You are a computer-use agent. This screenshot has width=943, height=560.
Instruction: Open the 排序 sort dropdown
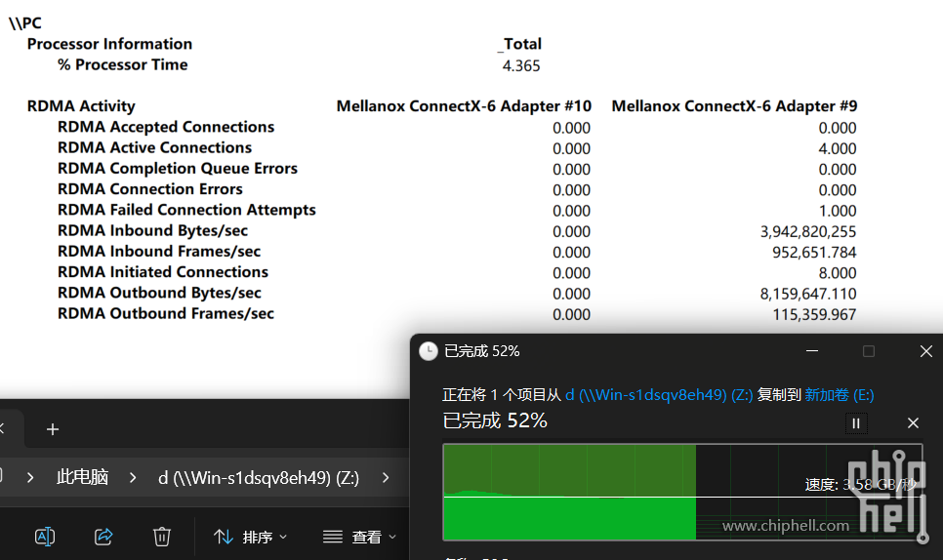point(250,537)
